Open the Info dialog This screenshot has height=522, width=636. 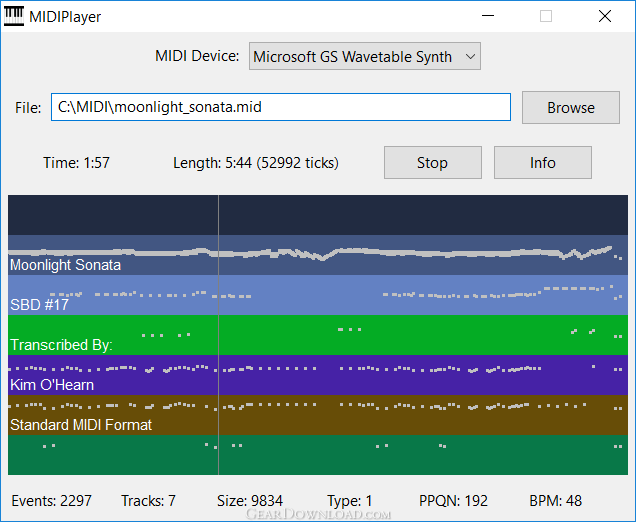point(543,163)
